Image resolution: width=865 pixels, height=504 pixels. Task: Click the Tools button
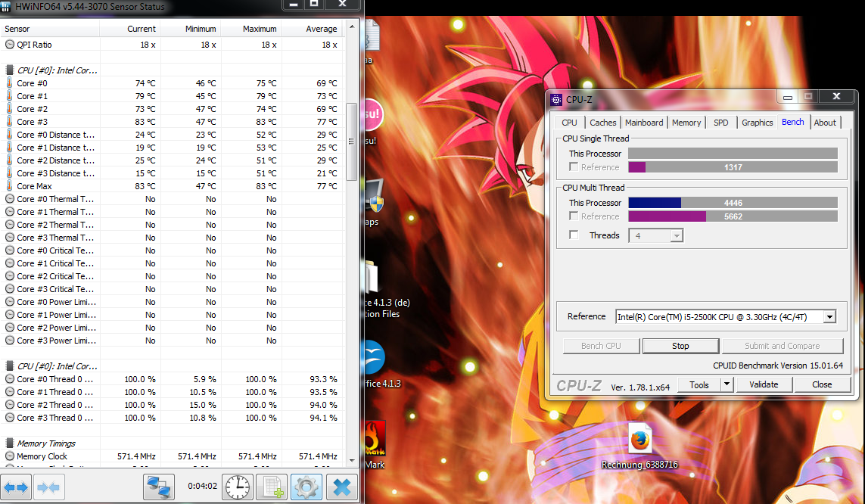[699, 384]
